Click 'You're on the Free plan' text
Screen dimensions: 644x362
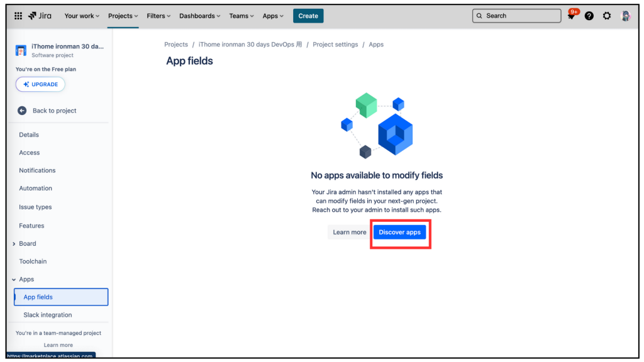click(45, 69)
